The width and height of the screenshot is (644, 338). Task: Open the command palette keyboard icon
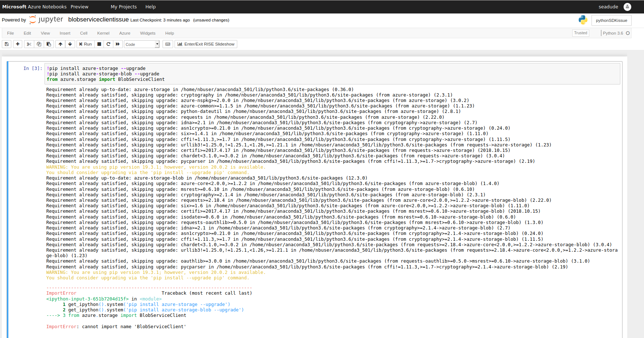pos(168,44)
